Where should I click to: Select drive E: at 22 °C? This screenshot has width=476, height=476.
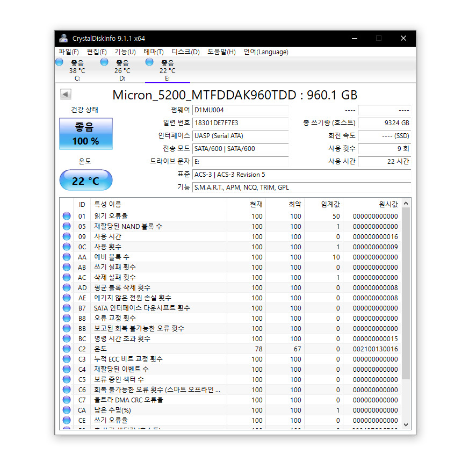pyautogui.click(x=167, y=70)
